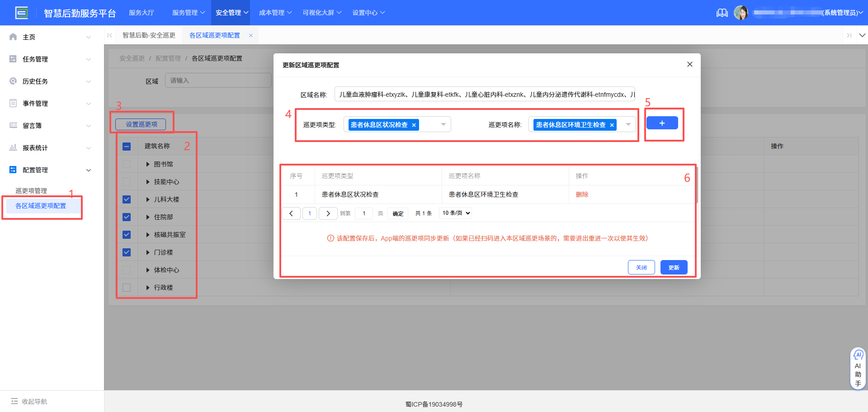
Task: Delete the 患者休息区状况检查 entry via 删除 link
Action: [582, 194]
